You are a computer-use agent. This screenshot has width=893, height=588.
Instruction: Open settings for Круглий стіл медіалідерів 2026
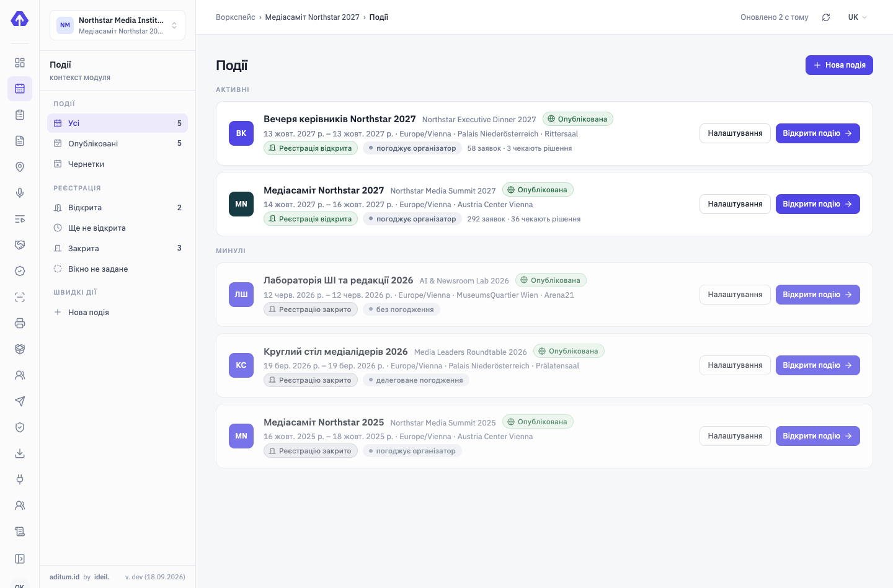[735, 365]
